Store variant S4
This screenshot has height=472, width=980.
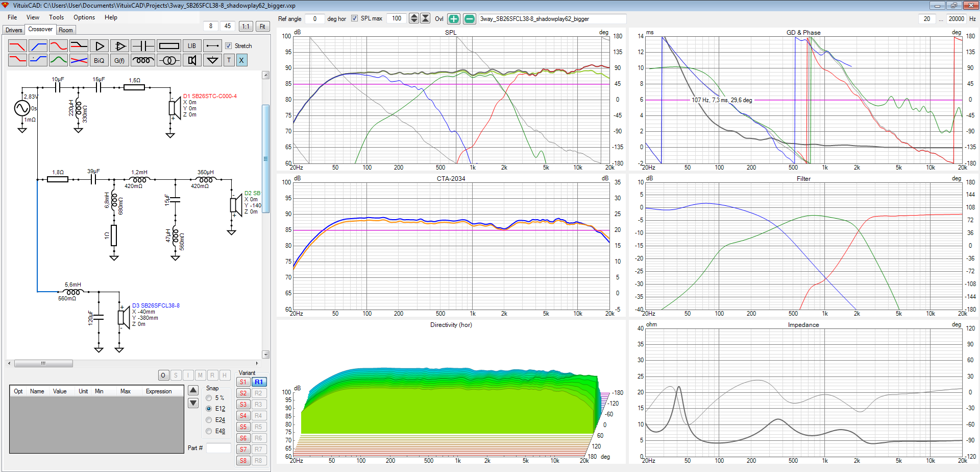(243, 416)
